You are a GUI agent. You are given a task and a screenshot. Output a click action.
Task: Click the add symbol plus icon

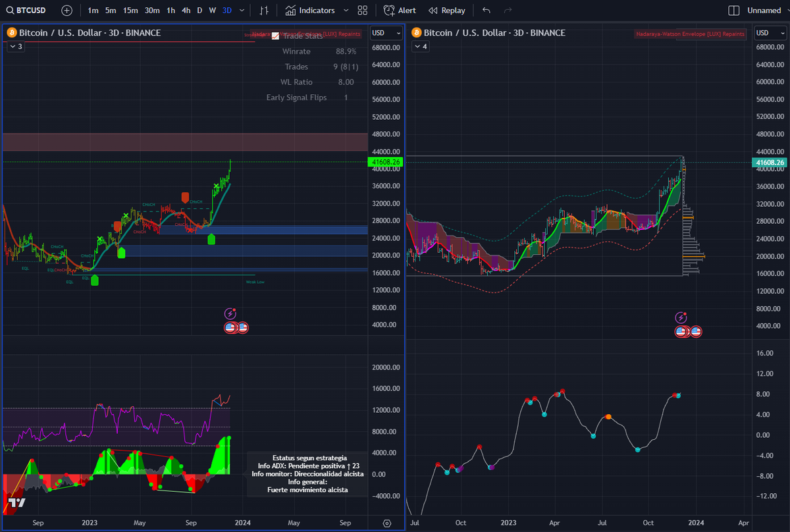coord(66,11)
